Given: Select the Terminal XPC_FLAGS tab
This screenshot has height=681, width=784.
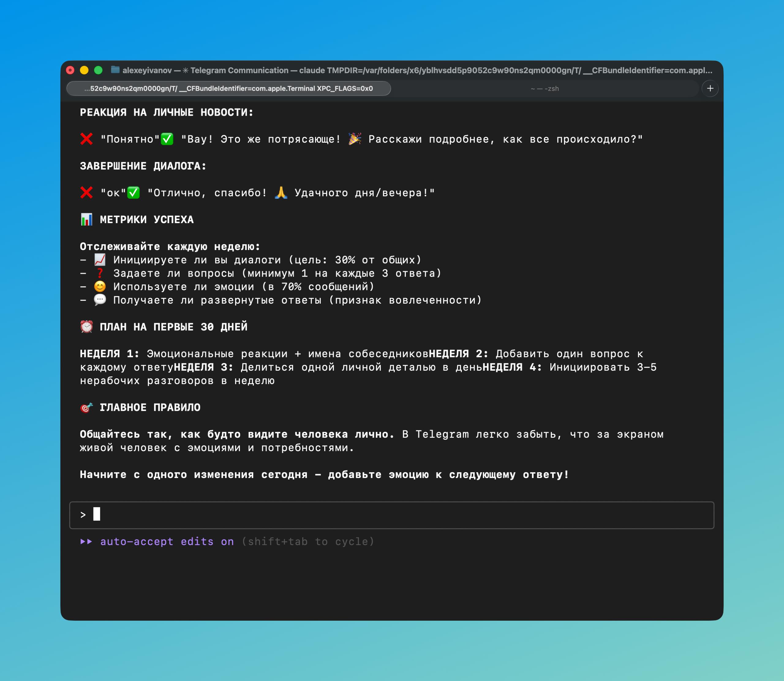Looking at the screenshot, I should pyautogui.click(x=228, y=88).
